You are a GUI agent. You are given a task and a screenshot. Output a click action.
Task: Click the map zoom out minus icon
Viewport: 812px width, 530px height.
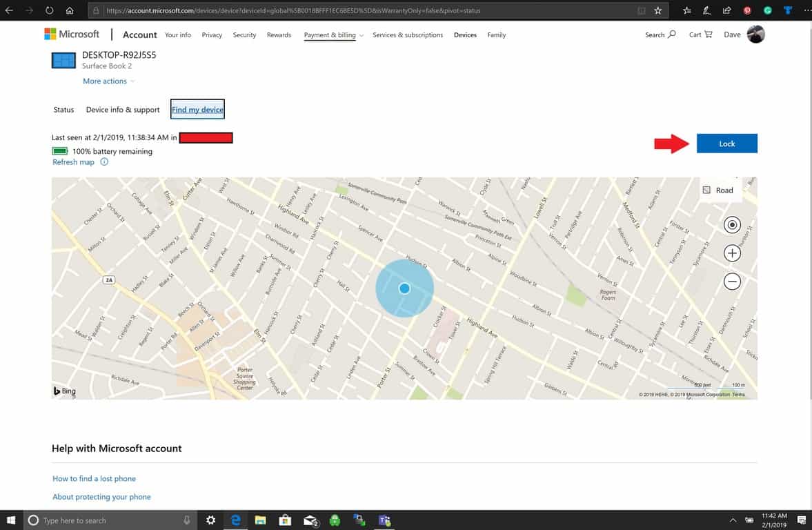pos(732,282)
